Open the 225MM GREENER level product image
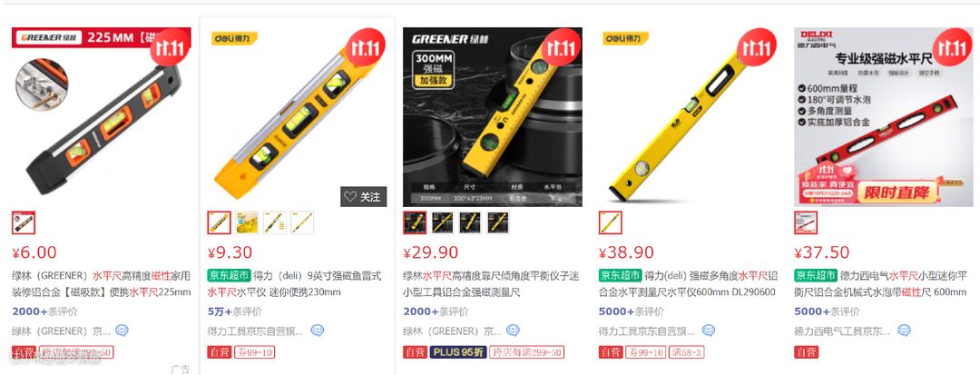980x375 pixels. point(102,117)
